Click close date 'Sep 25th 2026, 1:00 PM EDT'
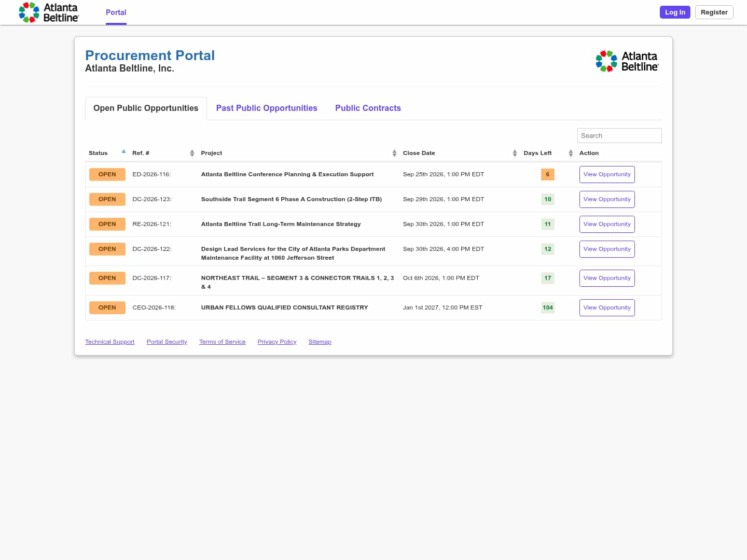 point(444,175)
